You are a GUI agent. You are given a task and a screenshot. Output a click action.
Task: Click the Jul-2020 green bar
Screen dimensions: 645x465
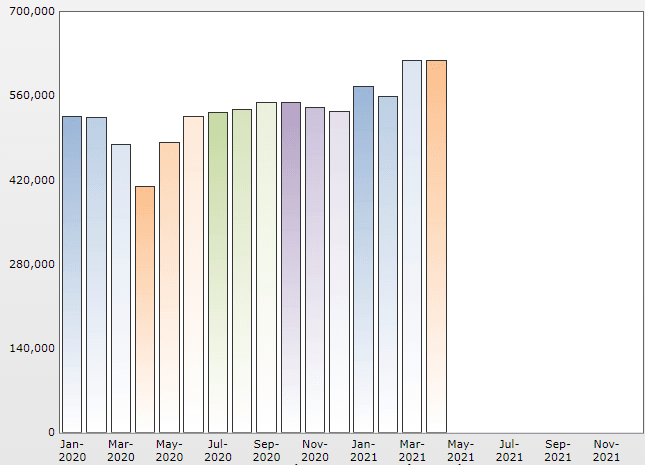pos(218,272)
